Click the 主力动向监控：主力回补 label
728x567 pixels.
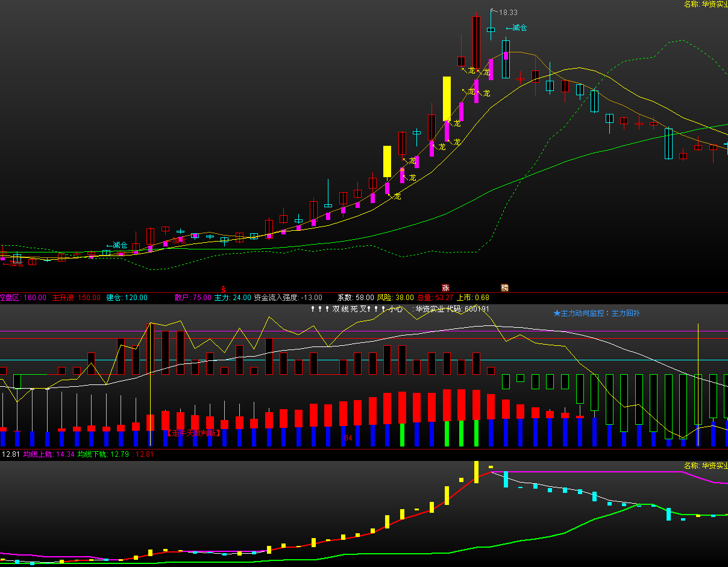click(x=595, y=313)
